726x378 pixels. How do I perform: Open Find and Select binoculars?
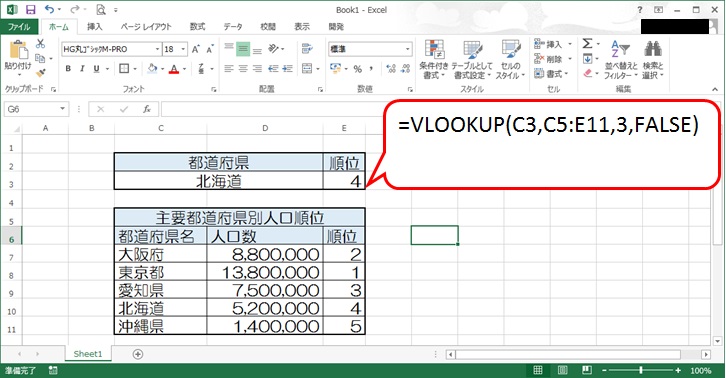[x=653, y=59]
